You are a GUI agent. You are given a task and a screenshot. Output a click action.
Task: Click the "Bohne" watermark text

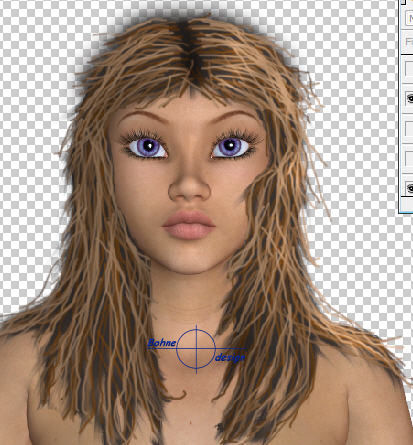tap(162, 343)
